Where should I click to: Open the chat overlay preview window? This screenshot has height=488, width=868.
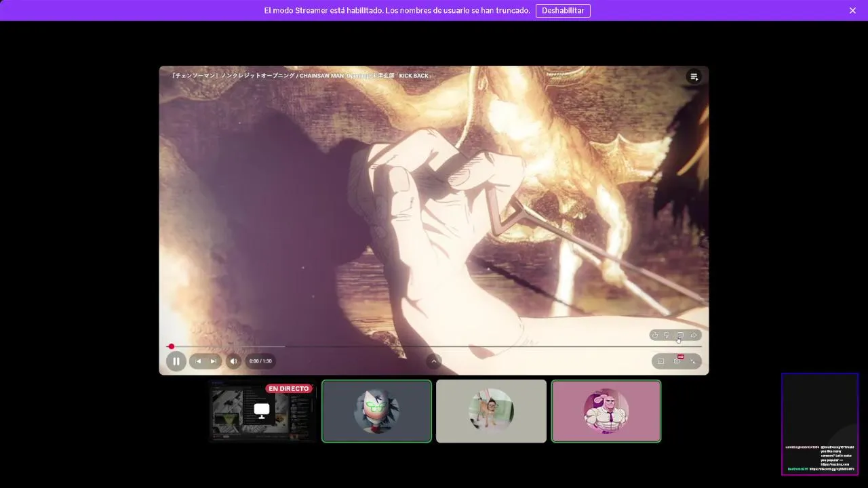pos(820,424)
